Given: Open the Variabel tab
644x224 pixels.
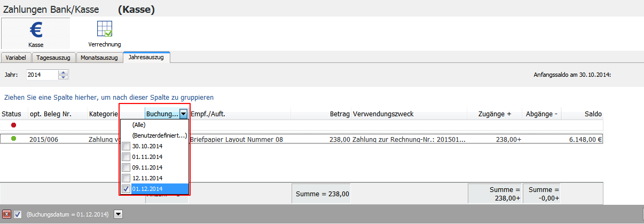Looking at the screenshot, I should click(16, 58).
